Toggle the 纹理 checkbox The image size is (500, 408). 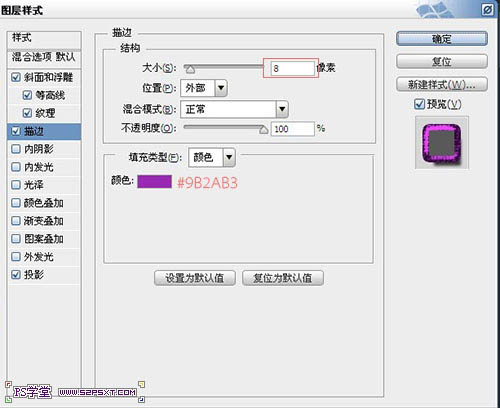27,113
